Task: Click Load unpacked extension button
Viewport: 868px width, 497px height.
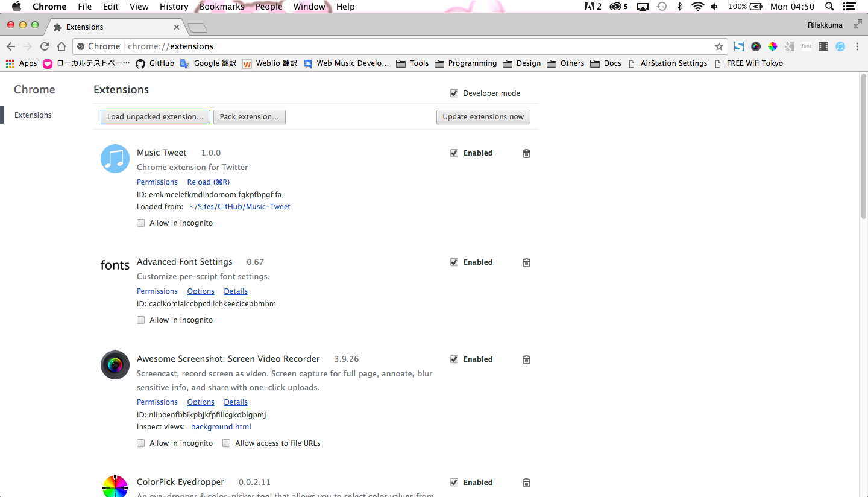Action: tap(156, 117)
